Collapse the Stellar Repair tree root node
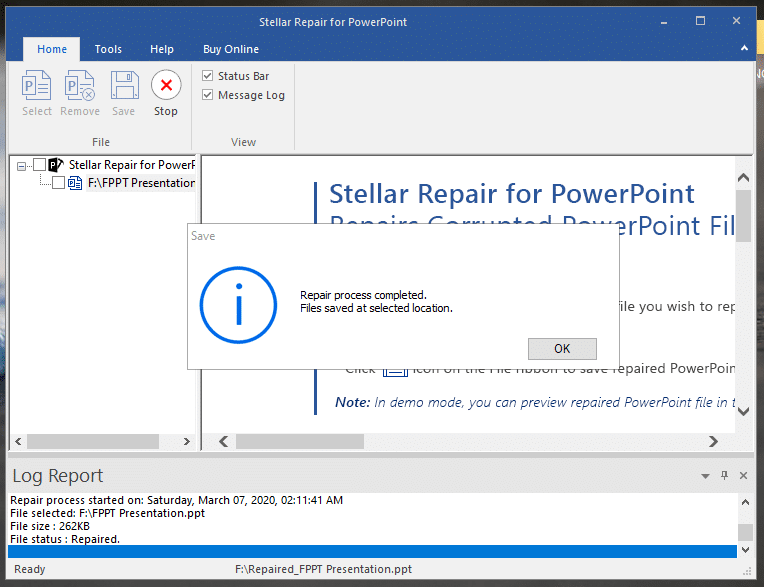The image size is (764, 587). (x=22, y=165)
